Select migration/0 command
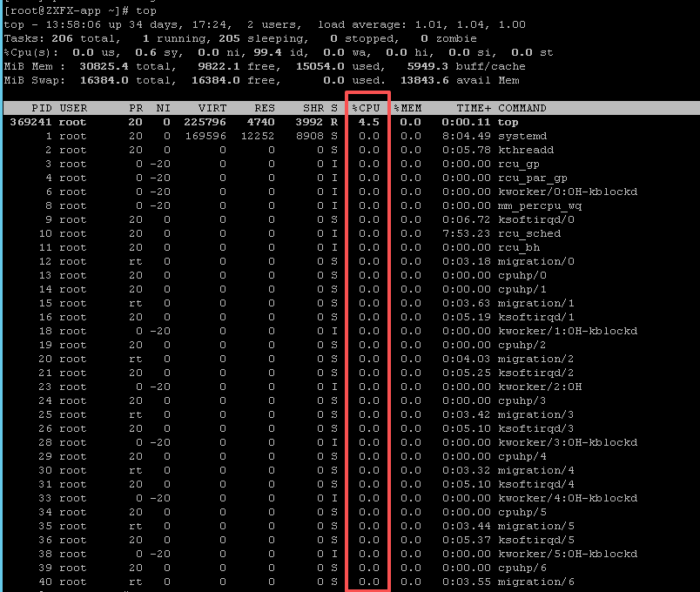Image resolution: width=700 pixels, height=592 pixels. click(x=536, y=261)
